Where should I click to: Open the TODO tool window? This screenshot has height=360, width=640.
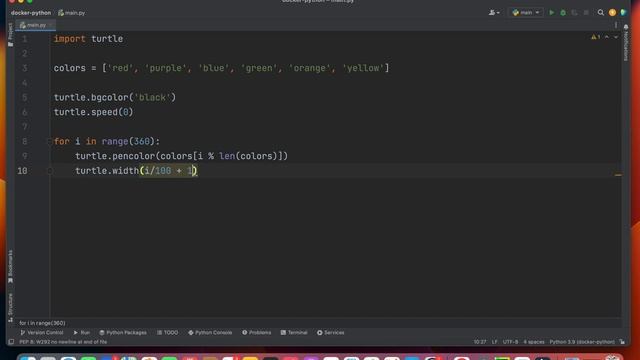(167, 333)
